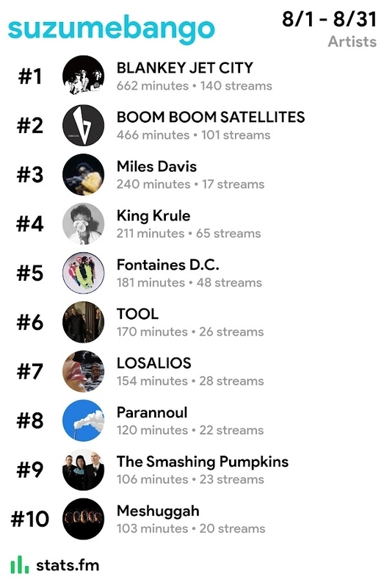Click the Miles Davis artist picture
Screen dimensions: 384x588
[83, 174]
